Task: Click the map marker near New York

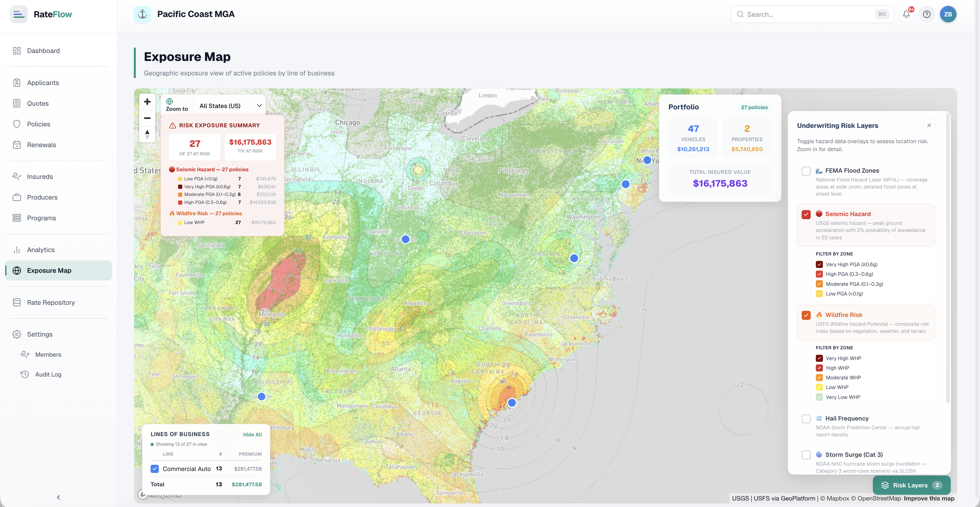Action: [x=647, y=160]
